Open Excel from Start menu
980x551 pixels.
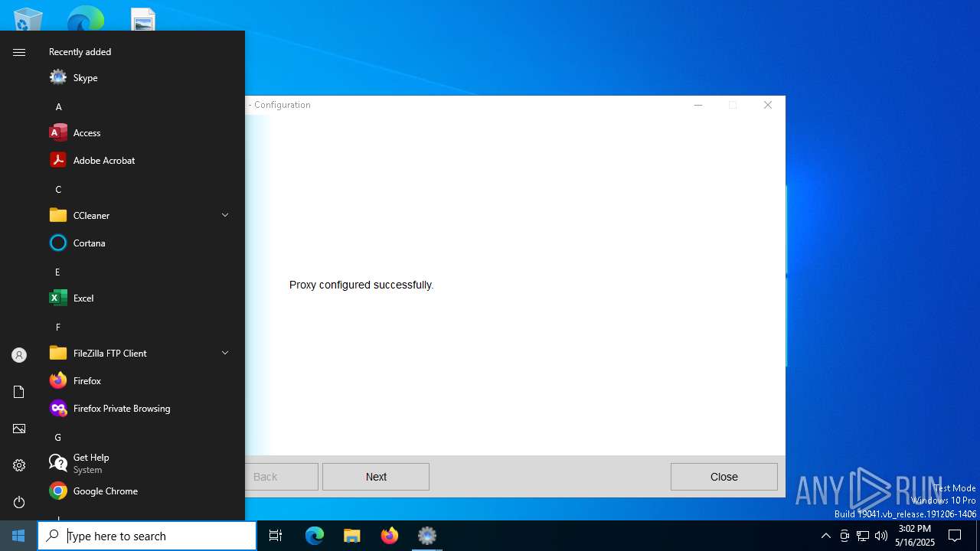tap(141, 298)
